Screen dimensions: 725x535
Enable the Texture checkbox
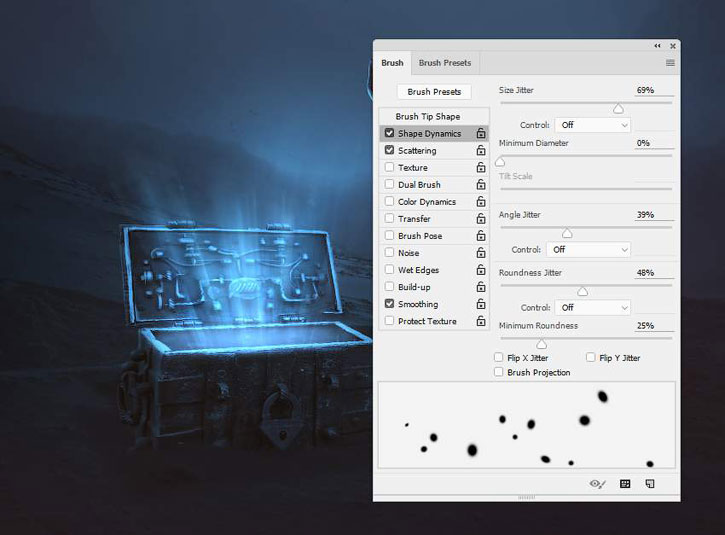pyautogui.click(x=389, y=167)
